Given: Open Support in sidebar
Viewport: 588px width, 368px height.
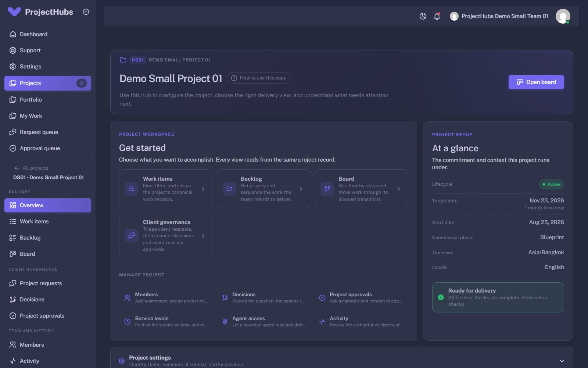Looking at the screenshot, I should tap(48, 50).
